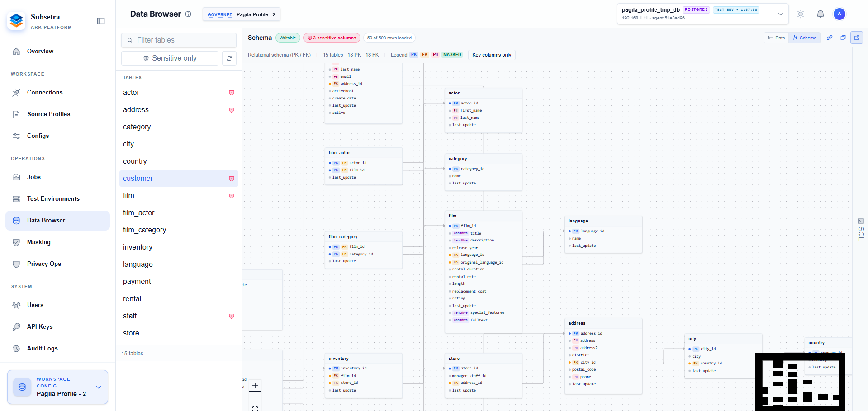Select inventory table in list
This screenshot has height=411, width=868.
(x=179, y=247)
